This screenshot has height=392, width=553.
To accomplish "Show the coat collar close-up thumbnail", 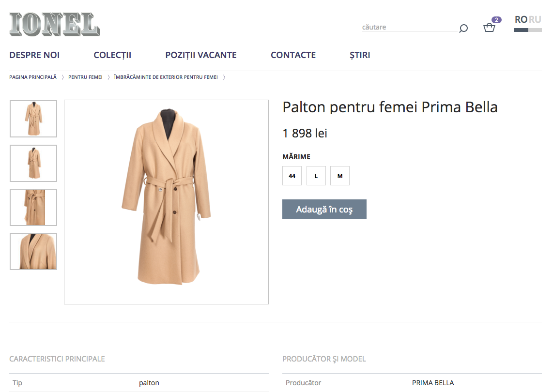I will (33, 252).
